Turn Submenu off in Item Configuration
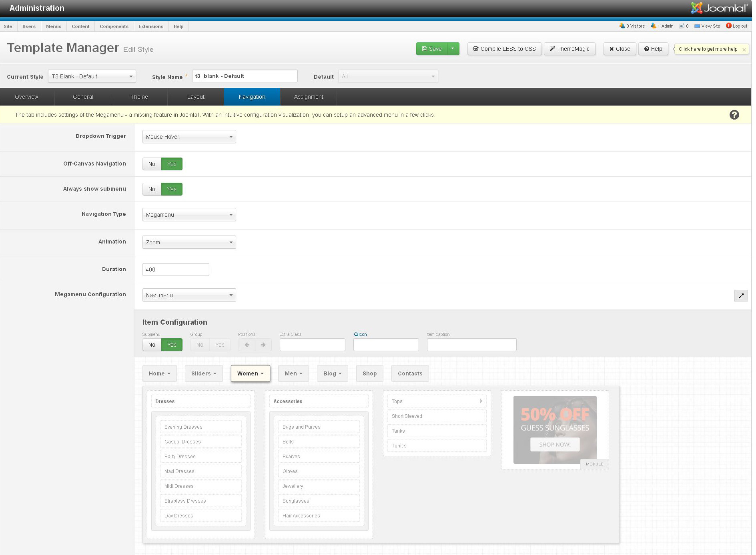 coord(152,345)
